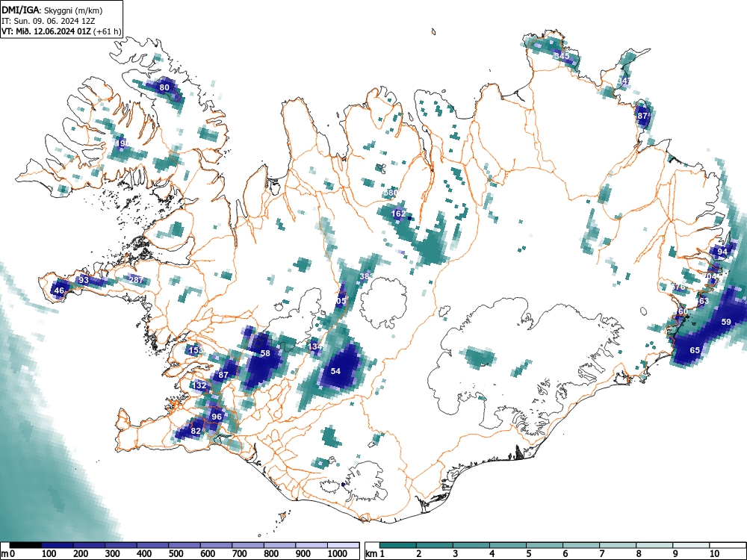
Task: Click the '59' visibility value offshore to the east
Action: click(x=726, y=322)
